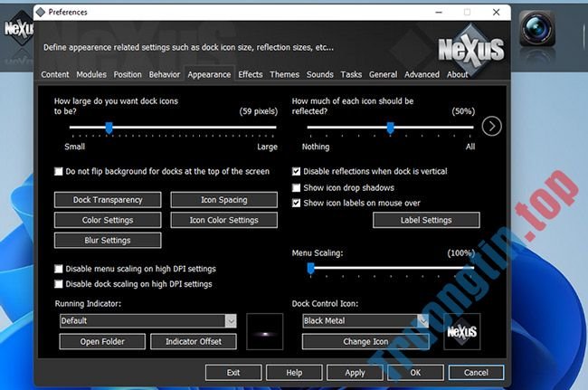Open Label Settings

click(x=426, y=220)
